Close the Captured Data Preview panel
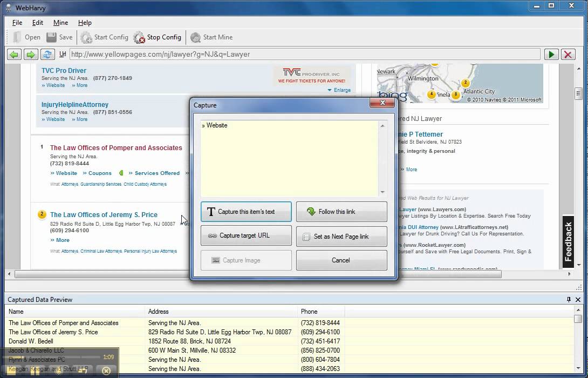Image resolution: width=588 pixels, height=378 pixels. pyautogui.click(x=578, y=300)
